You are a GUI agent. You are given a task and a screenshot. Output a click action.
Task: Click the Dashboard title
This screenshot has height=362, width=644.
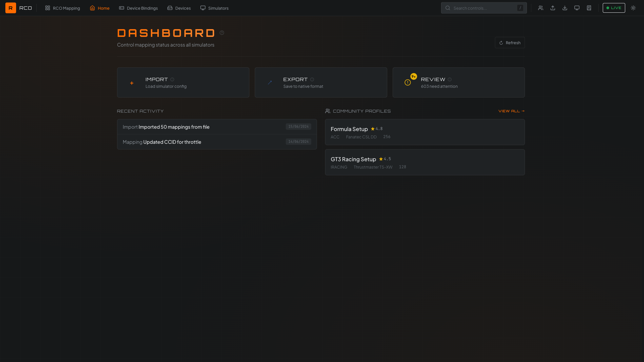(166, 33)
